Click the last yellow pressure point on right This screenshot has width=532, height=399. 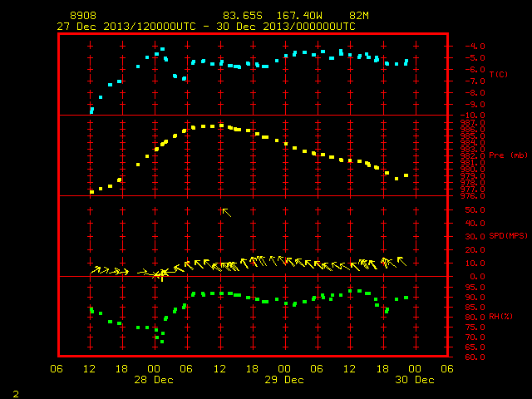tap(406, 175)
